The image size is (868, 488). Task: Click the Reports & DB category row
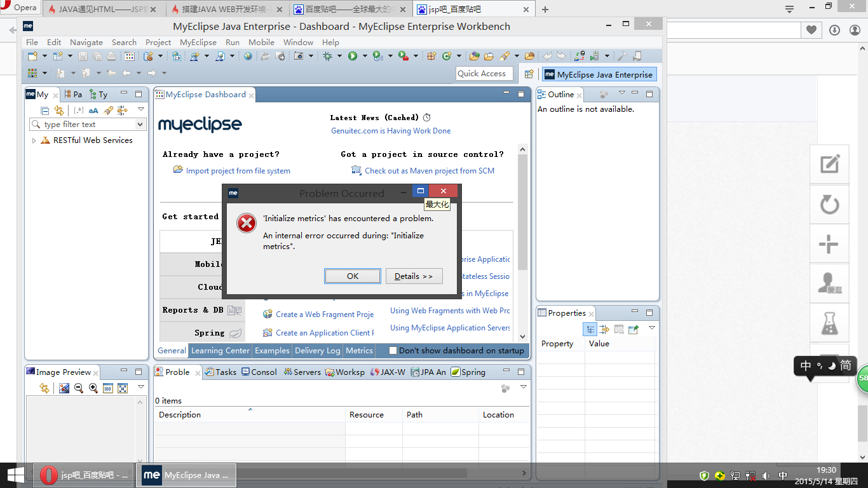203,310
